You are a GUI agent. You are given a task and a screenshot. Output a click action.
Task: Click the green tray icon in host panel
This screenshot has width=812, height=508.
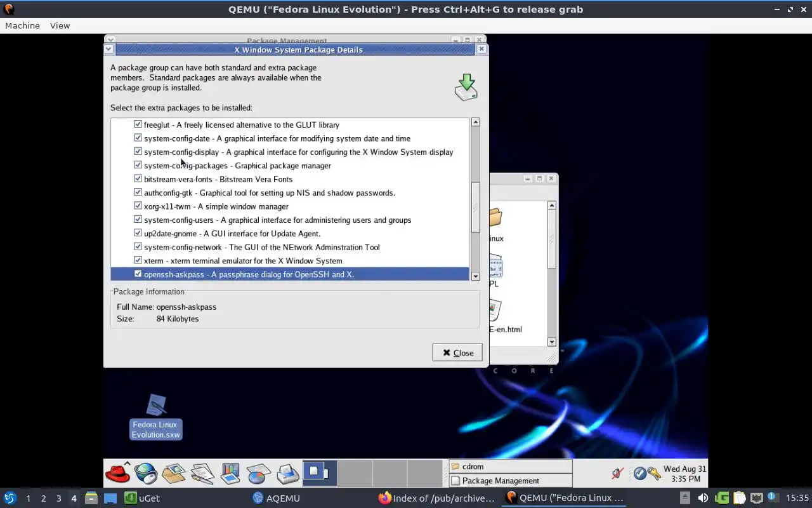tap(722, 498)
